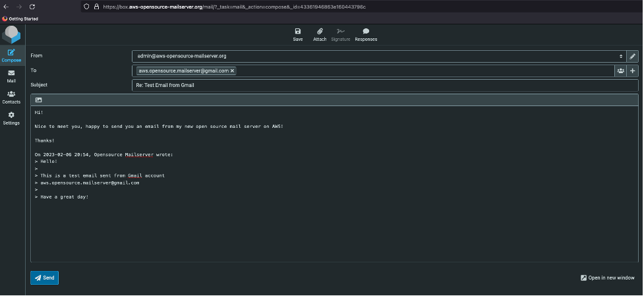Screen dimensions: 644x296
Task: Click the quoted line 'Have a great day!'
Action: point(64,197)
